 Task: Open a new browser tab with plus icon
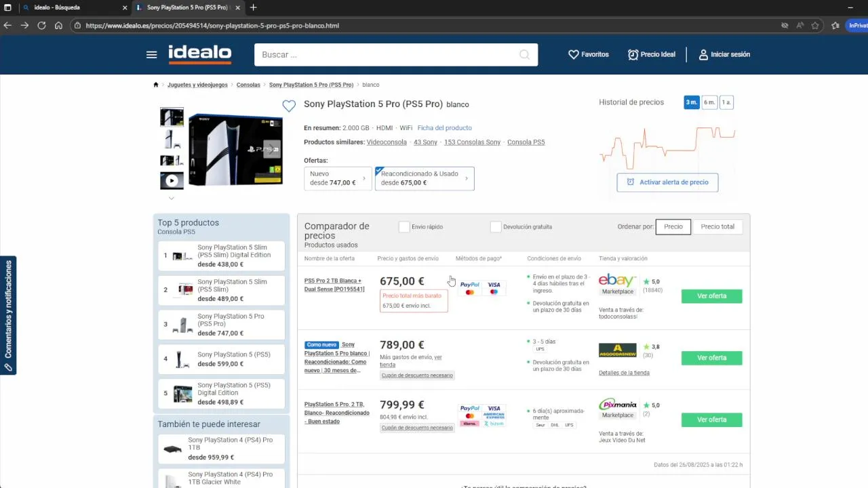[254, 7]
